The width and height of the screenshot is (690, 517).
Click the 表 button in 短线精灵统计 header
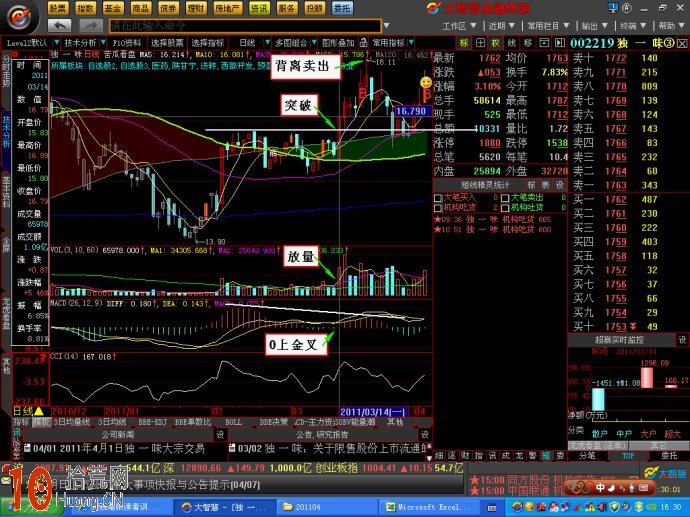(545, 185)
